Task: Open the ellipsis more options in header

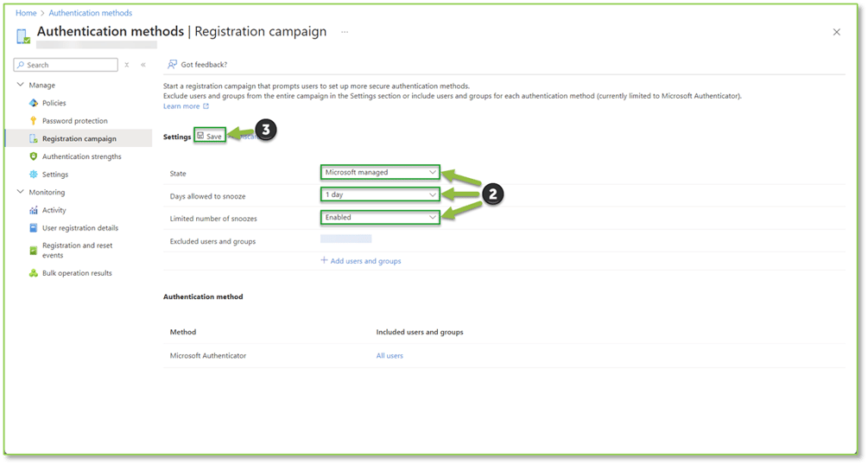Action: click(345, 32)
